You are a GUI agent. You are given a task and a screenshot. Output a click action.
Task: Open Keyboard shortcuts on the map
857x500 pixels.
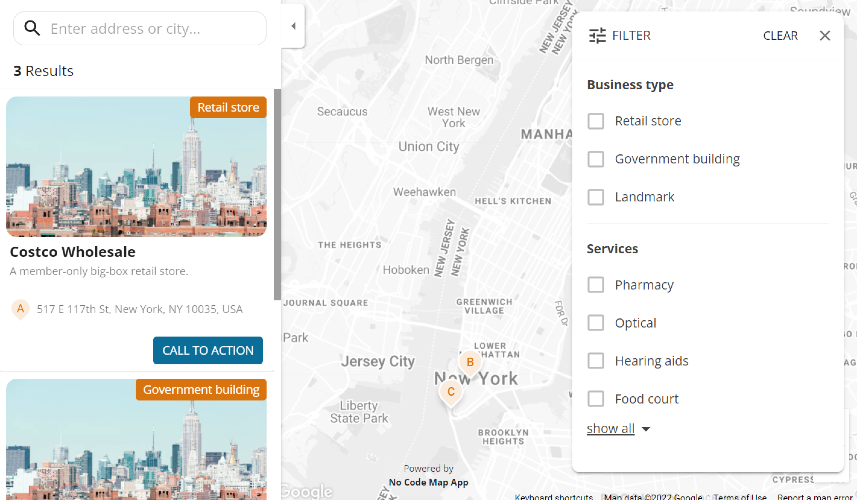(x=554, y=497)
